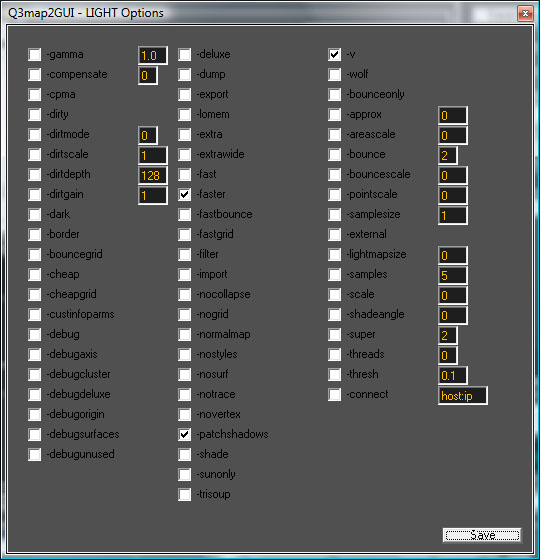Screen dimensions: 540x560
Task: Enable the -import checkbox
Action: [185, 275]
